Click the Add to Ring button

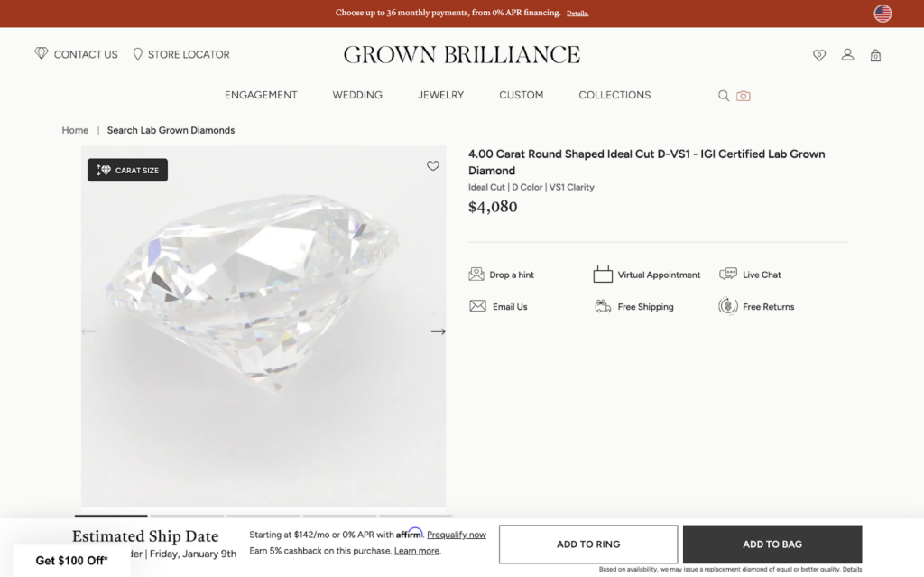tap(588, 544)
